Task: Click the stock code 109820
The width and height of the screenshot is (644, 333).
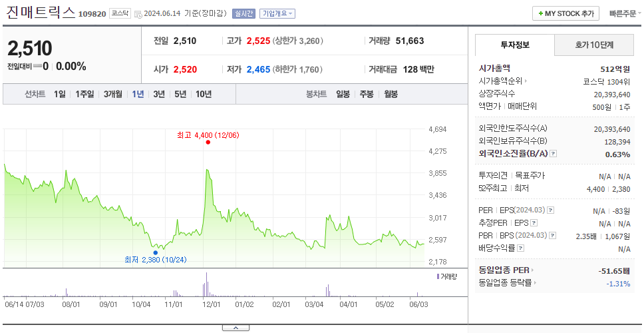Action: (x=92, y=14)
